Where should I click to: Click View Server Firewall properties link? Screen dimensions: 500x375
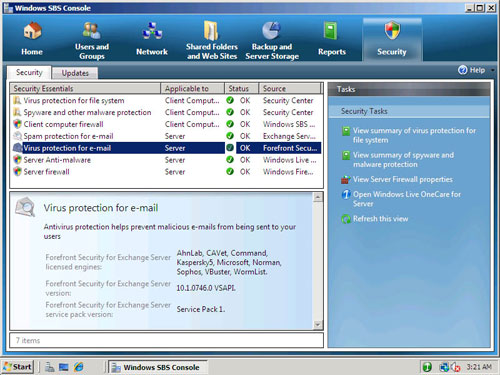(x=403, y=179)
